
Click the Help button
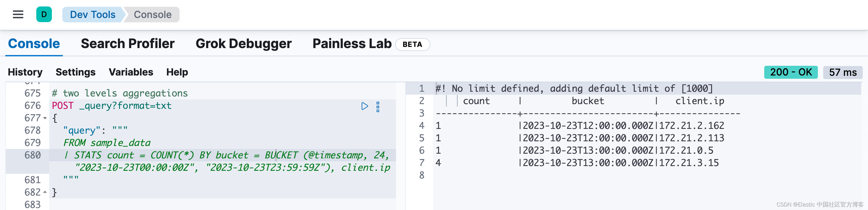coord(177,72)
